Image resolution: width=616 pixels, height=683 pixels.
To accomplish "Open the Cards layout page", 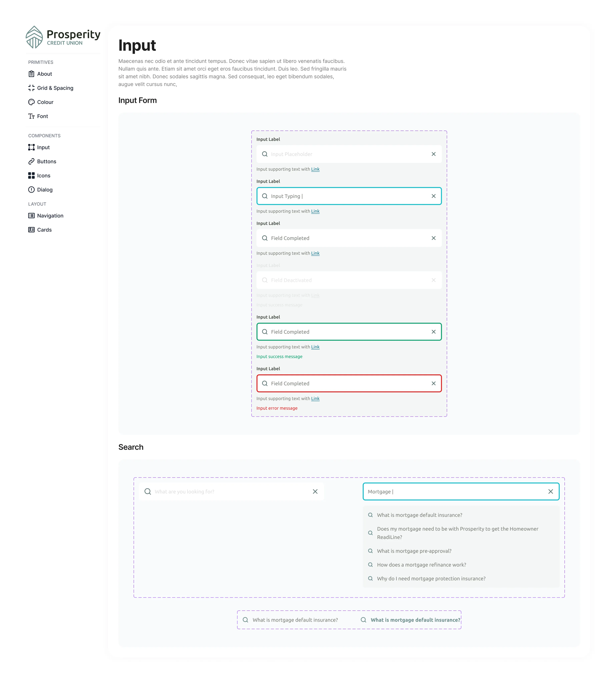I will [x=44, y=229].
